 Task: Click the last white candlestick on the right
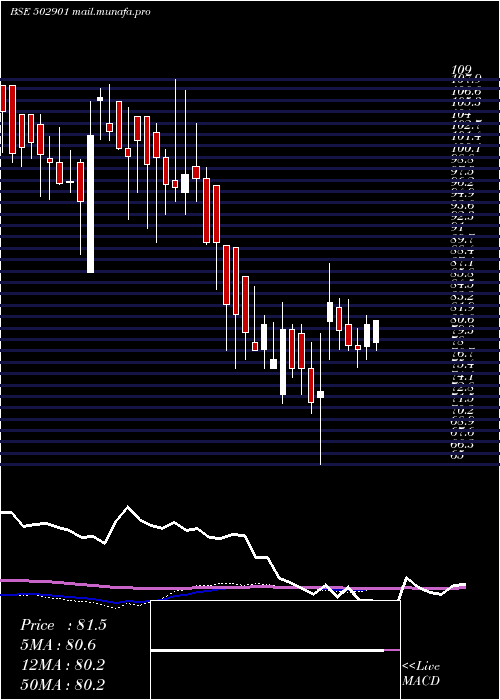[376, 332]
